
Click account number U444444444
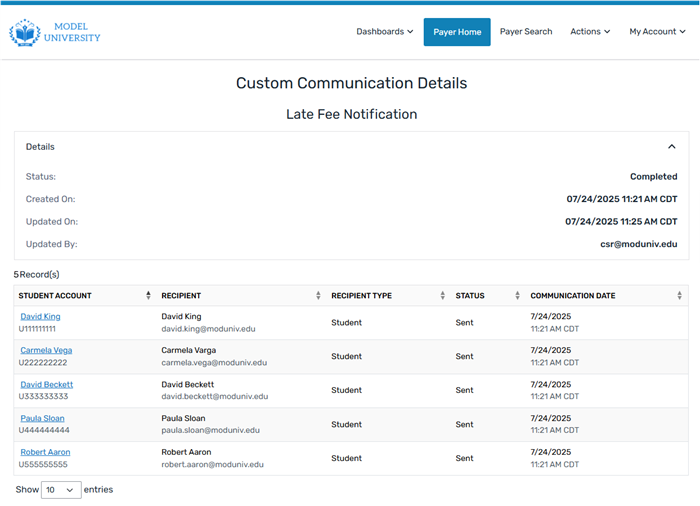[44, 431]
